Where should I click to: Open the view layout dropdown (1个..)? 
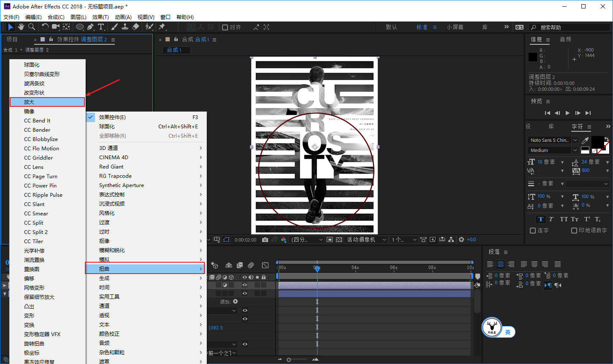point(404,239)
